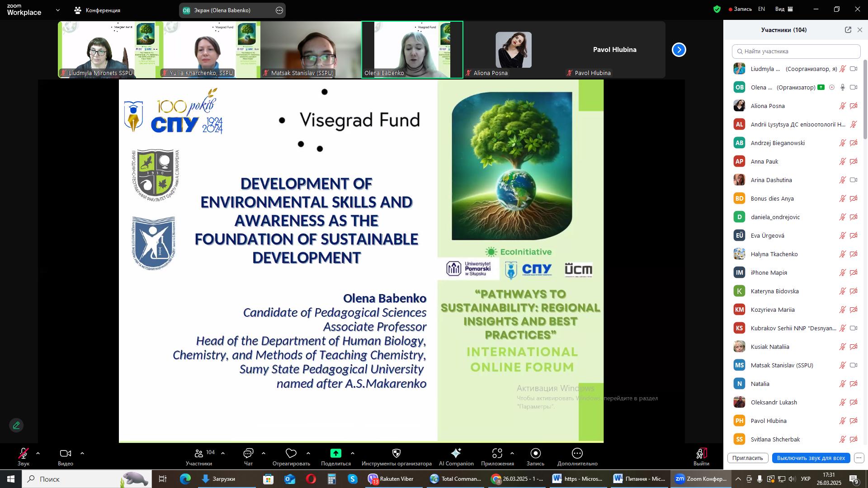Viewport: 868px width, 488px height.
Task: Unmute microphone with the Sound button
Action: [24, 453]
